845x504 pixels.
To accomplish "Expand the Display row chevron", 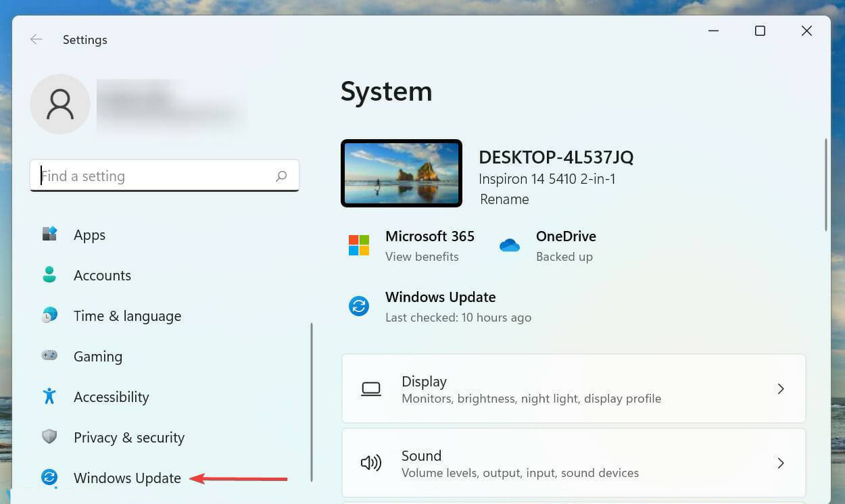I will (781, 388).
